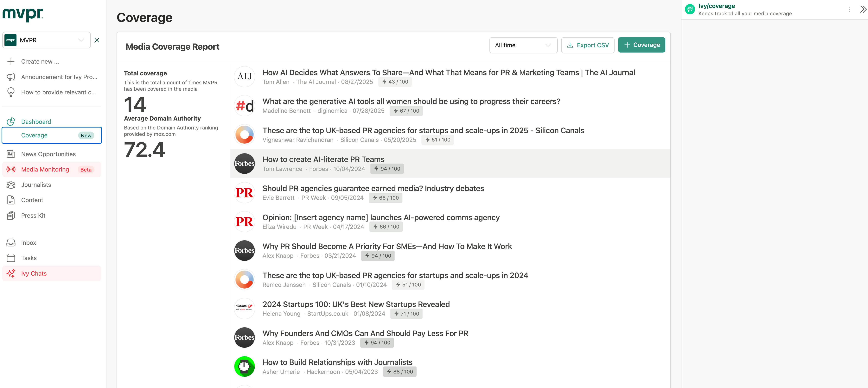
Task: Click the Press Kit clipboard icon
Action: 11,216
